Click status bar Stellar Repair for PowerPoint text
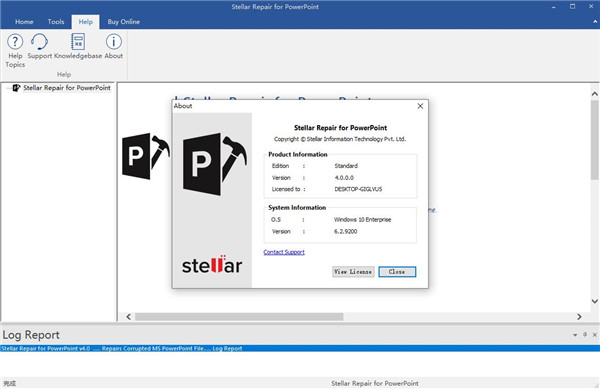The height and width of the screenshot is (389, 600). [x=375, y=383]
